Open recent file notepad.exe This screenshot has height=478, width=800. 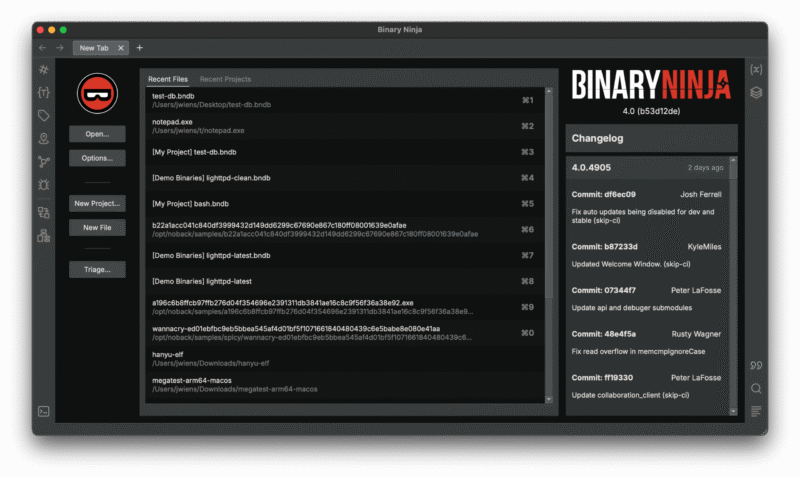(x=344, y=126)
